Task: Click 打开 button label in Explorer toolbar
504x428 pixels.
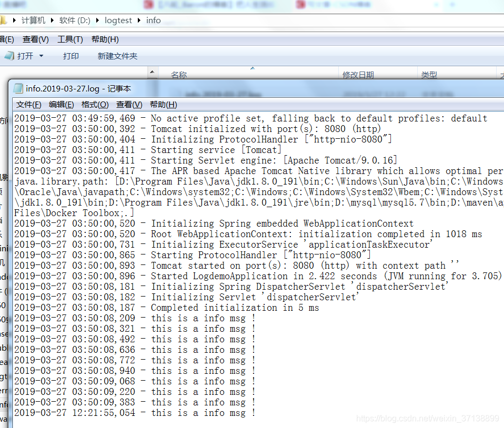Action: [25, 56]
